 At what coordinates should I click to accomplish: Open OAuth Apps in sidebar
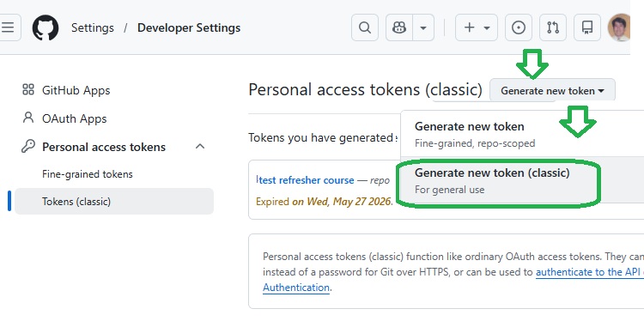75,118
